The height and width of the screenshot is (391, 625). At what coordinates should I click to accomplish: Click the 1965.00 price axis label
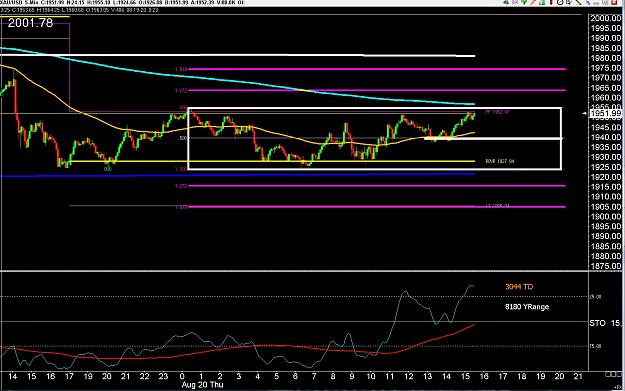click(x=605, y=88)
